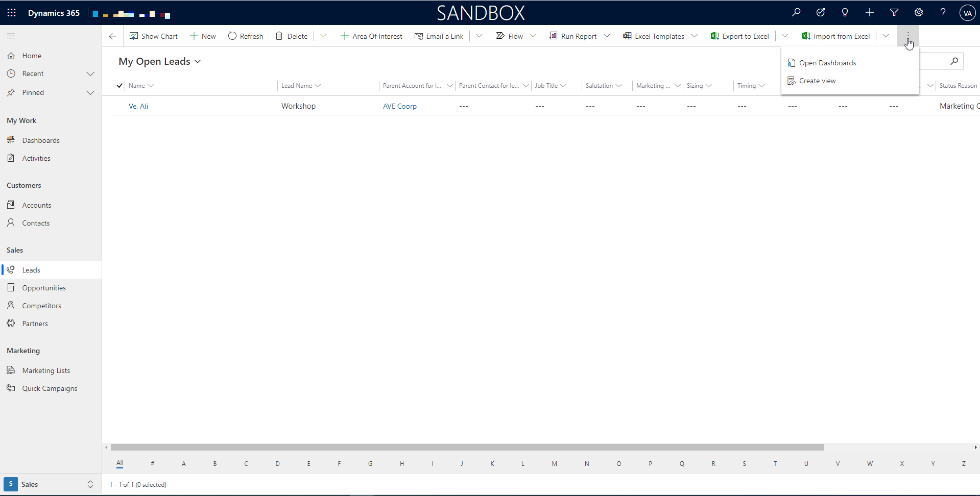Screen dimensions: 980x496
Task: Open Quick Campaigns from the sidebar
Action: [49, 388]
